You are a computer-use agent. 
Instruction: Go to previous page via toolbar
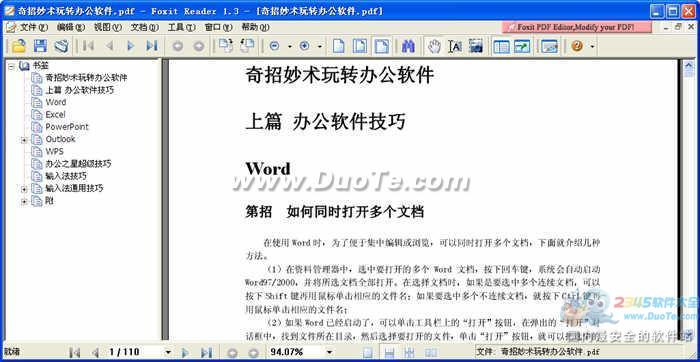(109, 46)
